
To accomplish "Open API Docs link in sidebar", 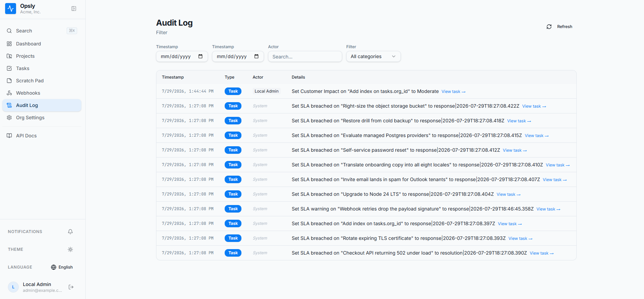I will click(42, 136).
